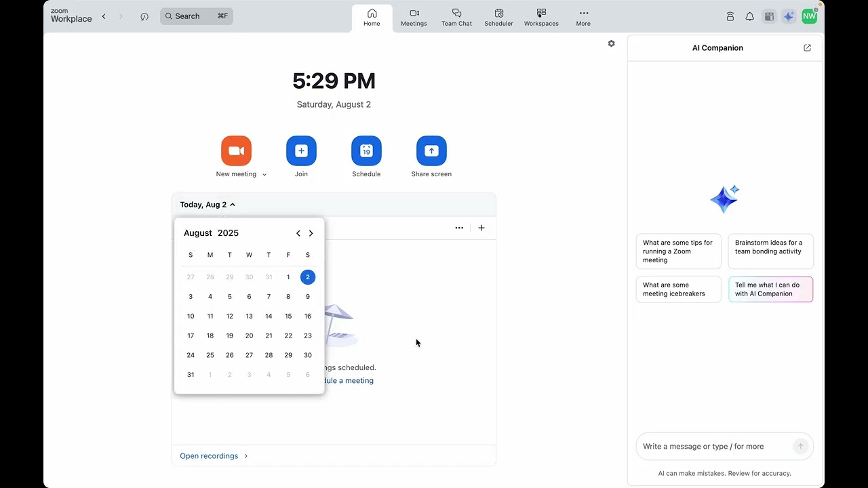The image size is (868, 488).
Task: Select September 6 in calendar
Action: 308,375
